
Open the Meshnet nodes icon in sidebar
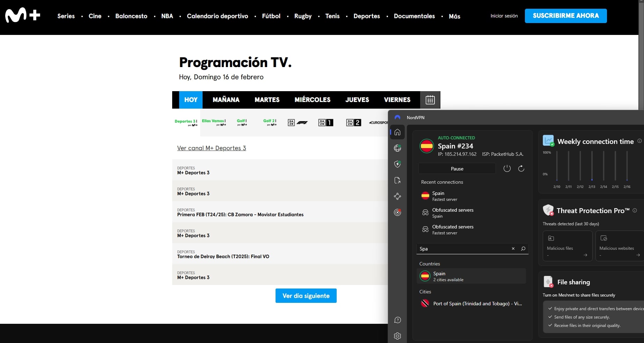(397, 196)
